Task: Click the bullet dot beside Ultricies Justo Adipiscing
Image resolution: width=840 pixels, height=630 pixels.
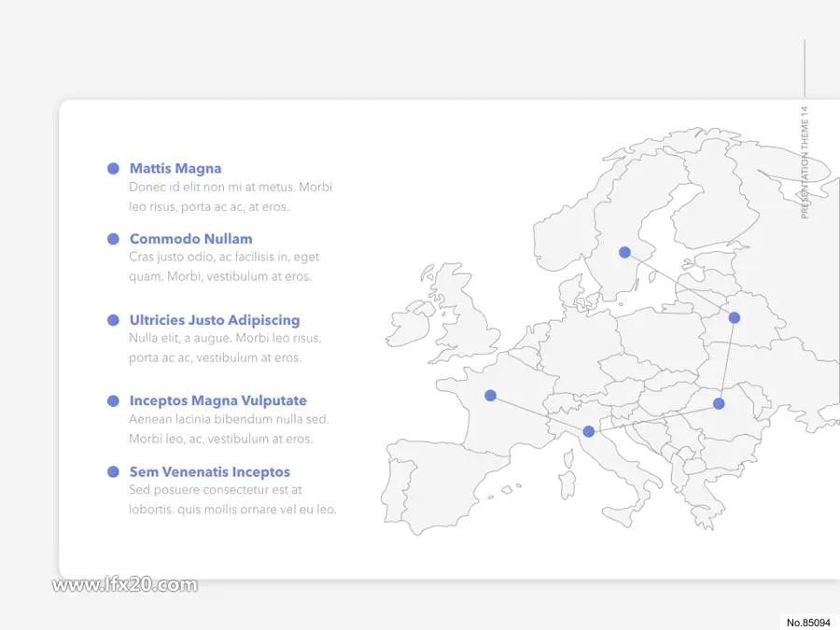Action: [x=113, y=320]
